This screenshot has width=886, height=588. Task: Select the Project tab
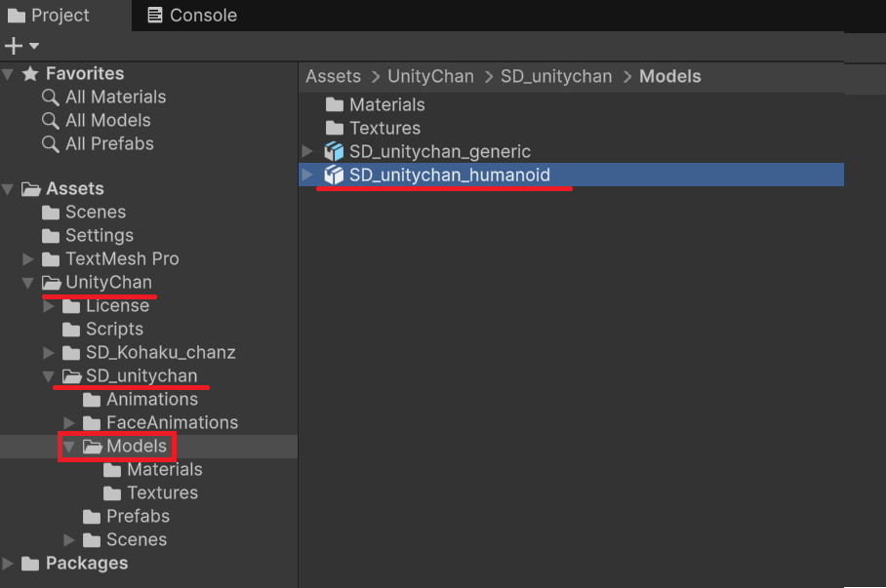tap(49, 16)
